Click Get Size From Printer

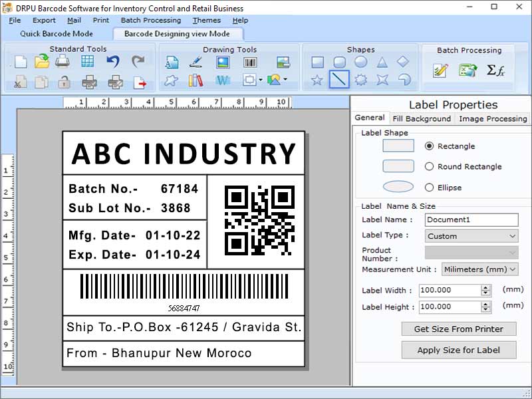pos(458,329)
